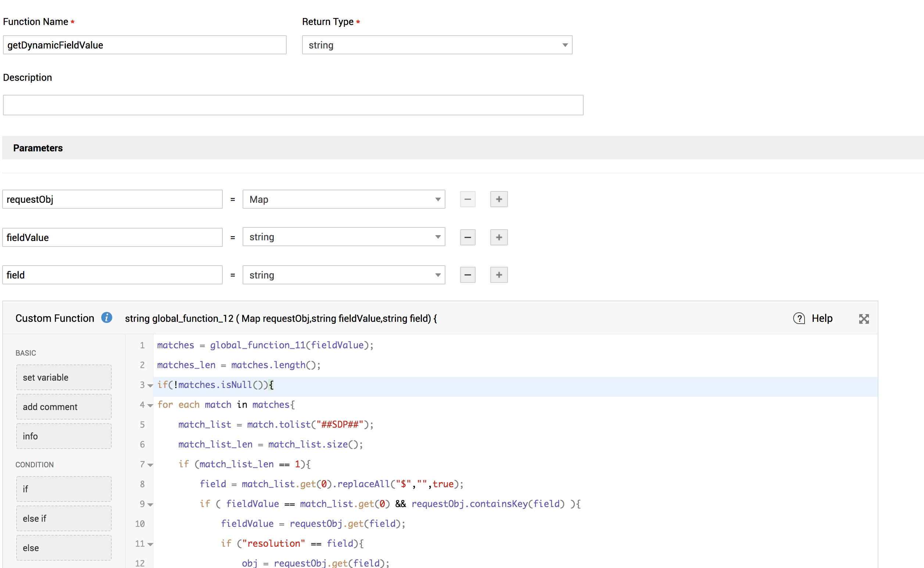Insert an add comment snippet
This screenshot has width=924, height=568.
[64, 407]
